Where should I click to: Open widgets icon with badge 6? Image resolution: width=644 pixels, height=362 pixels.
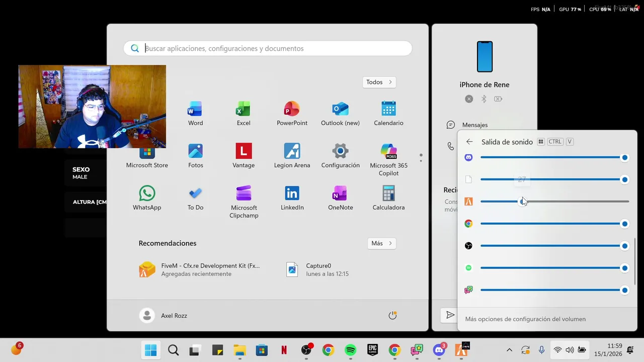click(x=17, y=348)
